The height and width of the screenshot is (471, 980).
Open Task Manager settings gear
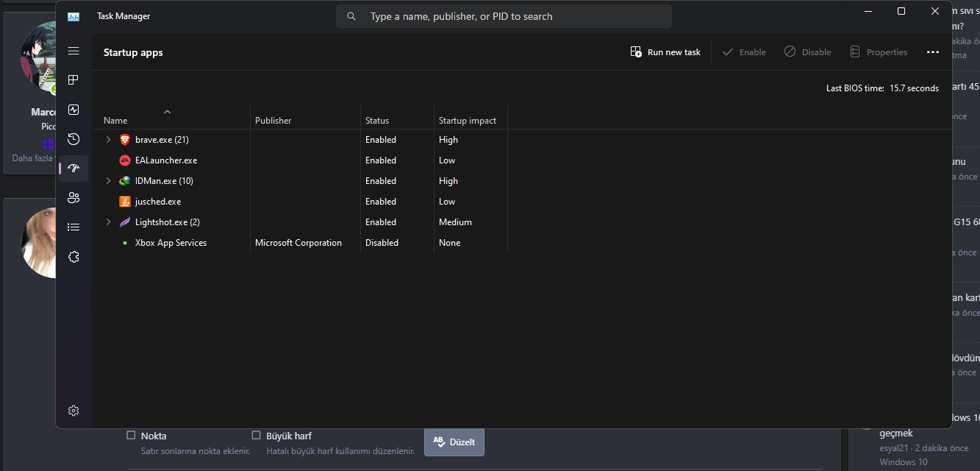pyautogui.click(x=74, y=411)
